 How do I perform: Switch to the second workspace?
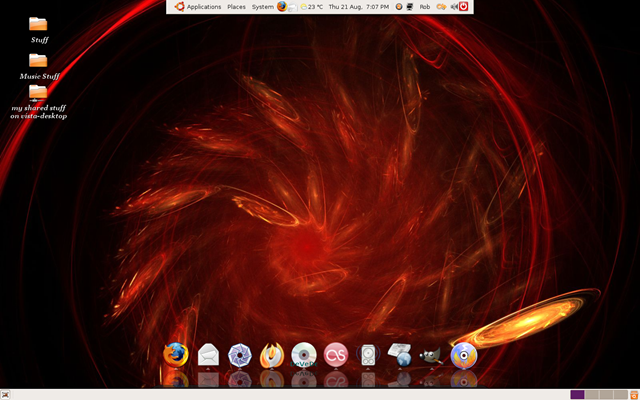click(592, 395)
